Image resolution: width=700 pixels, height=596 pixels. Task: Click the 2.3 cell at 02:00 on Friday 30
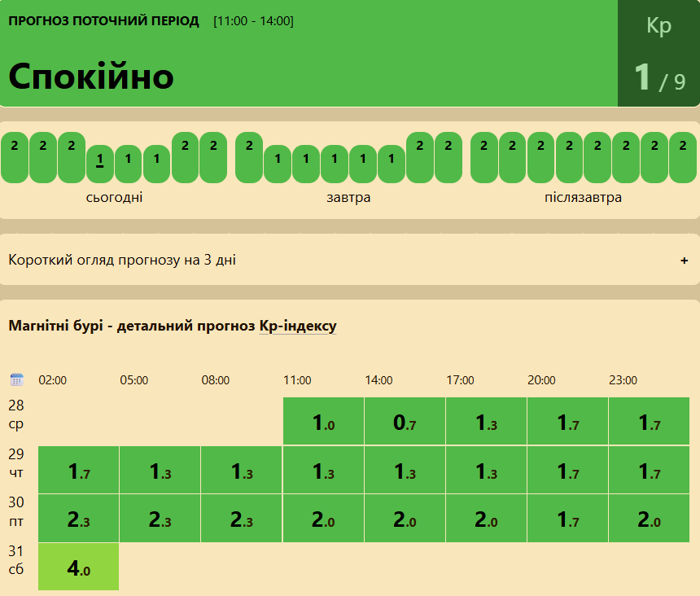click(x=79, y=519)
